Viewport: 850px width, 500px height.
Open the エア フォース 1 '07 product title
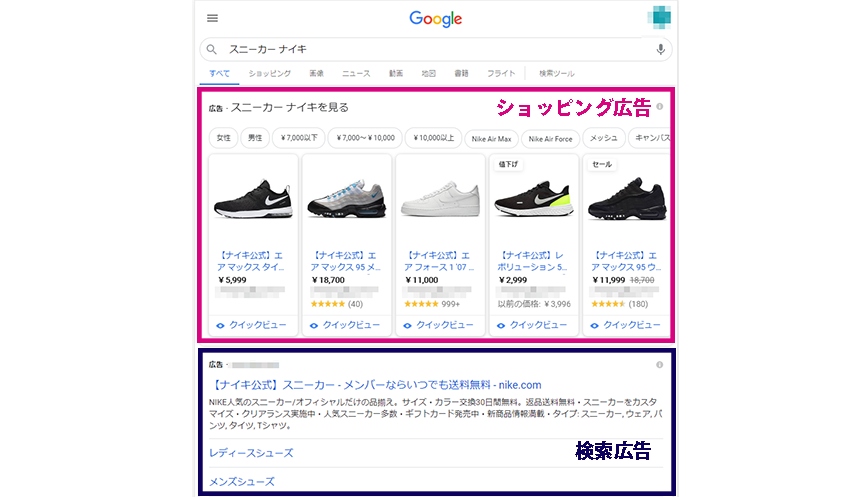tap(439, 261)
